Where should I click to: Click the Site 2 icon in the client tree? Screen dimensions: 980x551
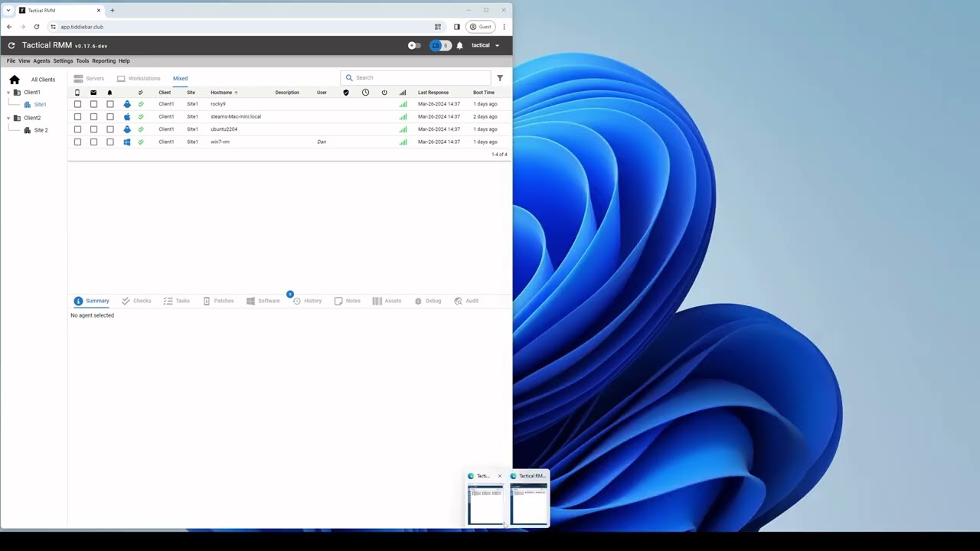coord(28,130)
